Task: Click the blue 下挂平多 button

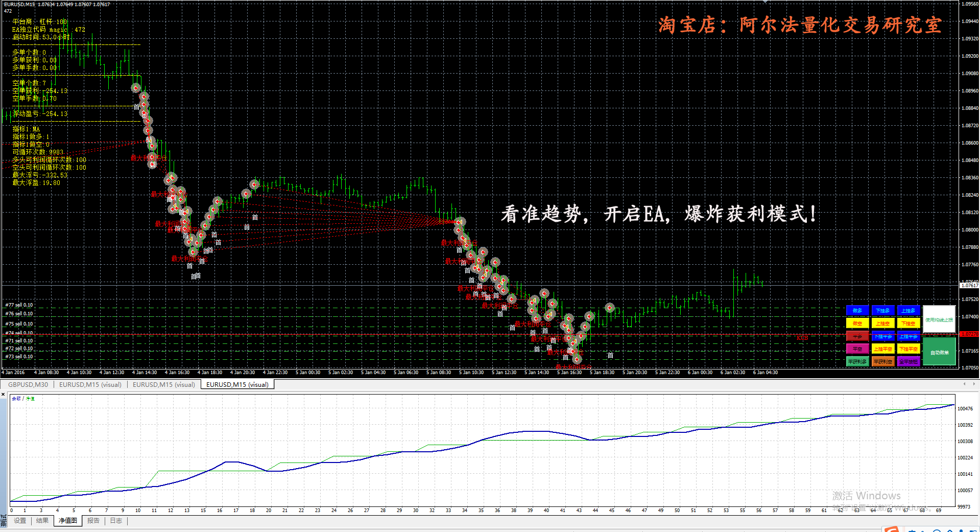Action: (x=883, y=336)
